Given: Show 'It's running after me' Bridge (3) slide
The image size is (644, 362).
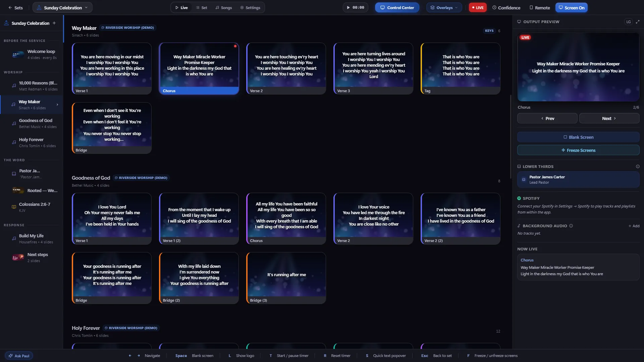Looking at the screenshot, I should click(x=286, y=278).
